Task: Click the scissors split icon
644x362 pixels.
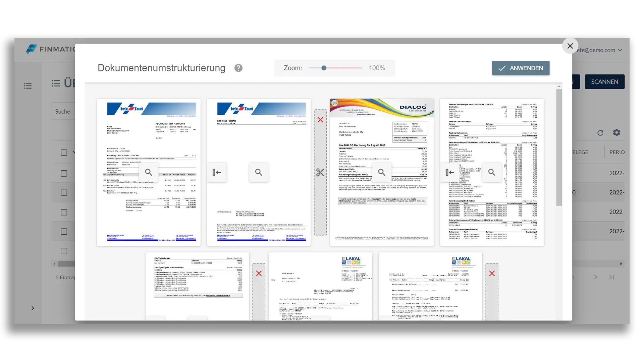Action: (320, 172)
